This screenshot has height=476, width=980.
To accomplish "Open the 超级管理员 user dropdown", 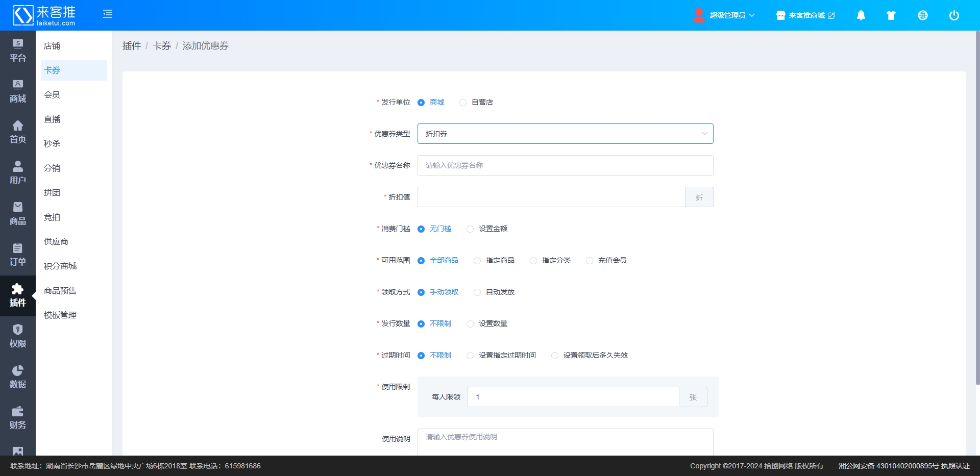I will tap(724, 15).
